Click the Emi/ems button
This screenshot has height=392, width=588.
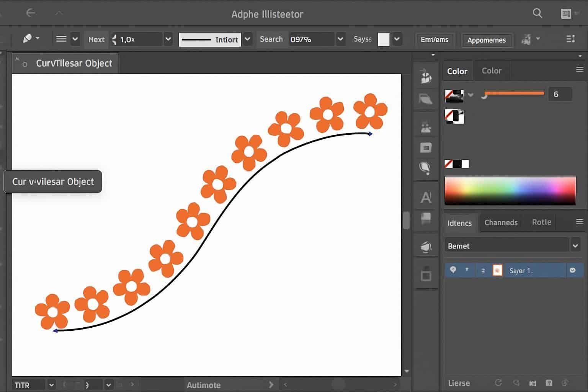click(434, 40)
